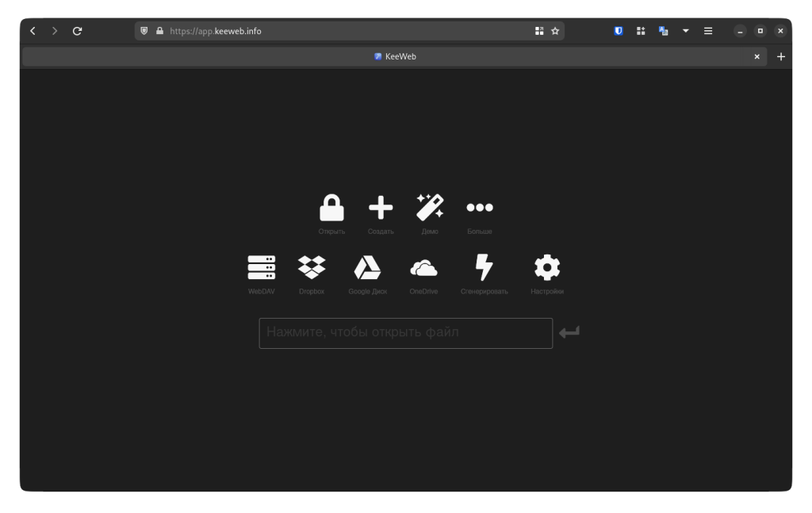This screenshot has height=513, width=812.
Task: Open the Settings gear icon
Action: point(547,268)
